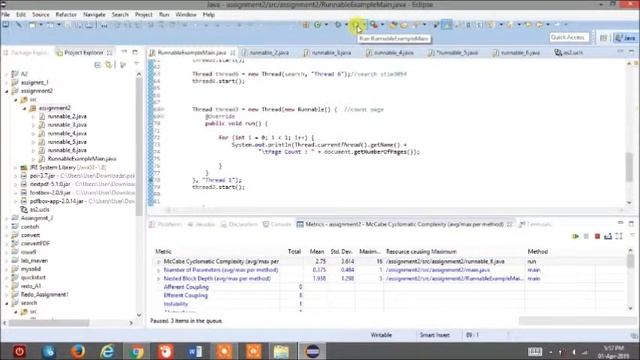Open the Refactor menu
The height and width of the screenshot is (360, 640).
point(66,14)
